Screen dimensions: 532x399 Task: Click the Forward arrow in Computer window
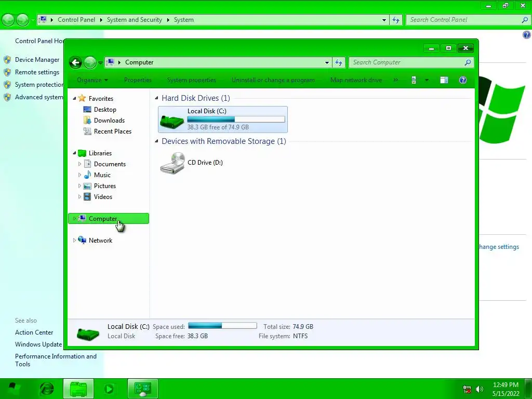click(x=90, y=62)
